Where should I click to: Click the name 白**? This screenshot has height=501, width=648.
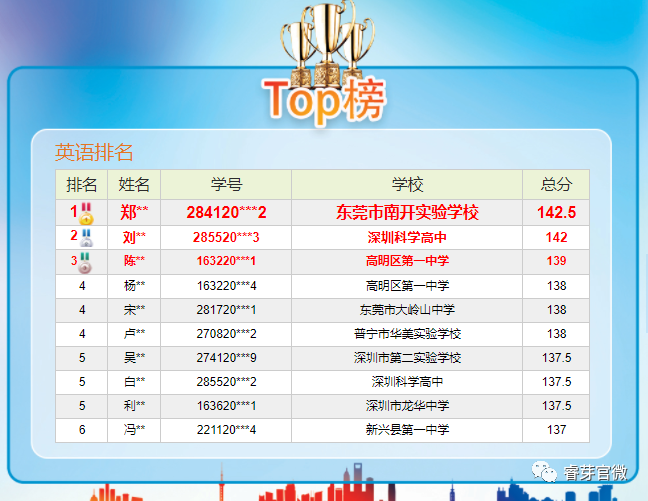pyautogui.click(x=134, y=382)
